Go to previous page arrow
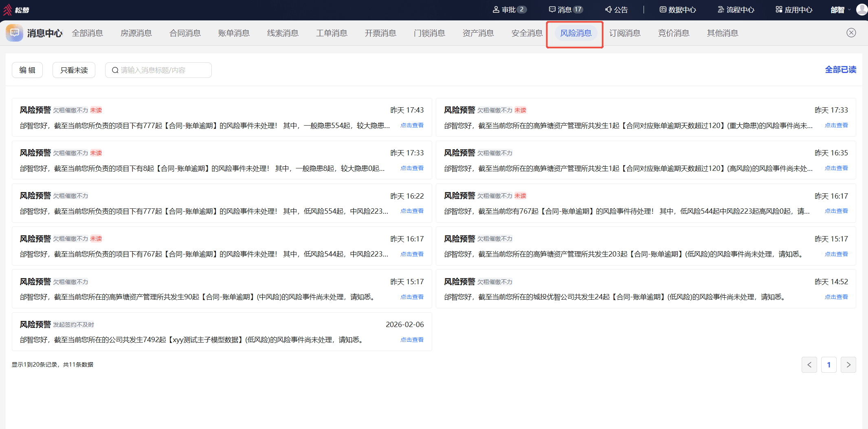The width and height of the screenshot is (868, 429). (809, 365)
